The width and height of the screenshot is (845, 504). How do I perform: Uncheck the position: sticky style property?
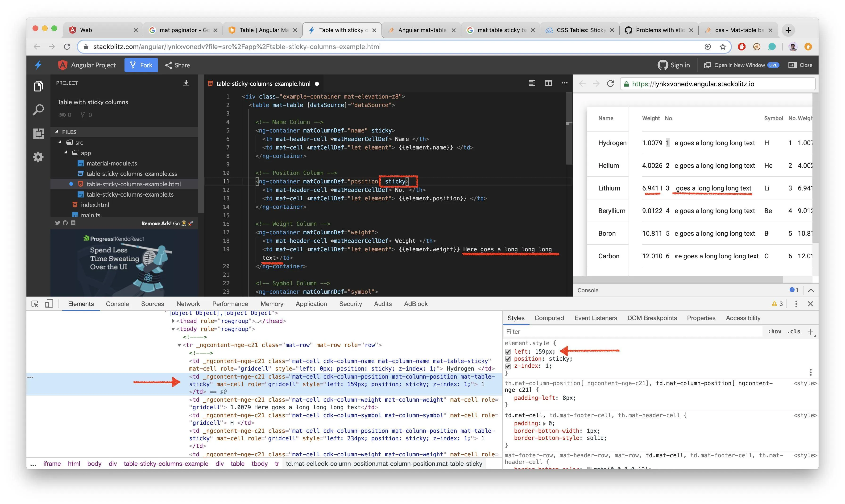(x=508, y=359)
